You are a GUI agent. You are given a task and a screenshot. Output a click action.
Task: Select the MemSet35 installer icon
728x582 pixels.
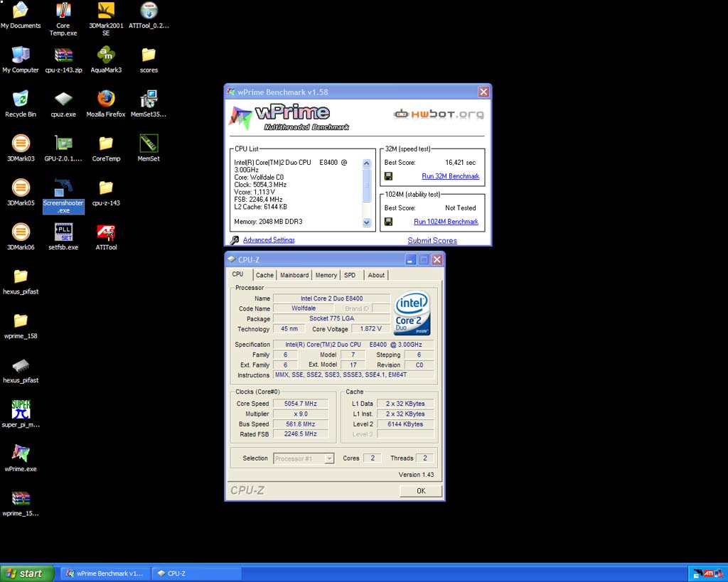pos(149,104)
